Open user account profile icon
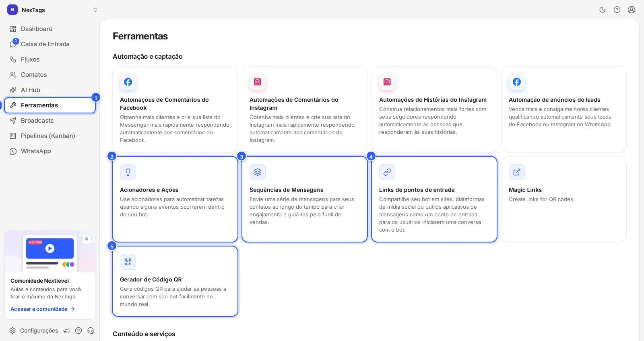 tap(632, 10)
